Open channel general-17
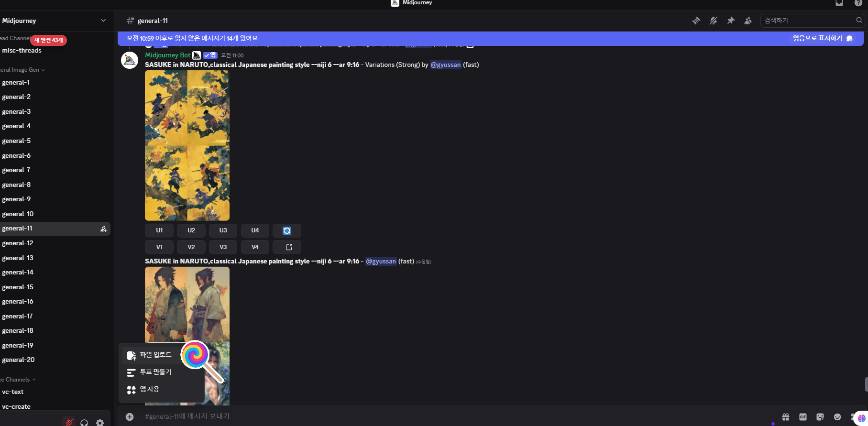868x426 pixels. 18,316
